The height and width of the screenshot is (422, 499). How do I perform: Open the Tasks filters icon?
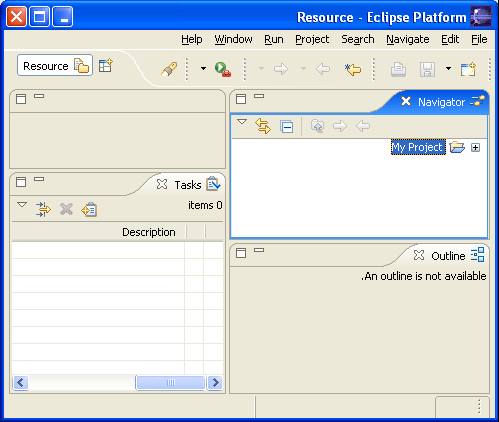(x=43, y=210)
